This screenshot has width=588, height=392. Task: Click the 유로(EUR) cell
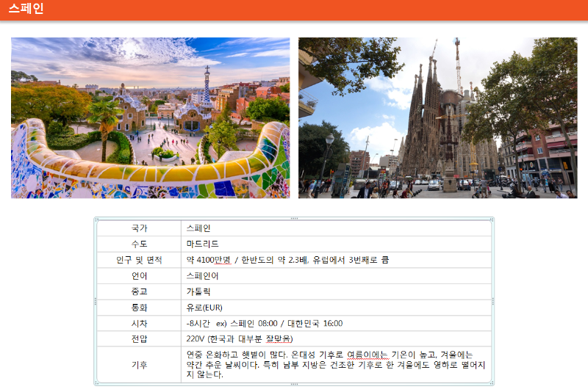tap(336, 308)
